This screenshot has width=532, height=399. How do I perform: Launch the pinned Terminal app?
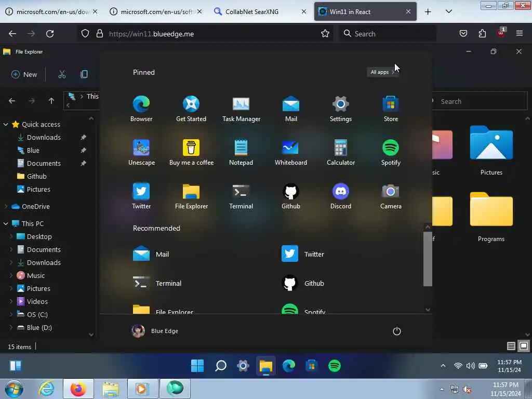tap(241, 196)
